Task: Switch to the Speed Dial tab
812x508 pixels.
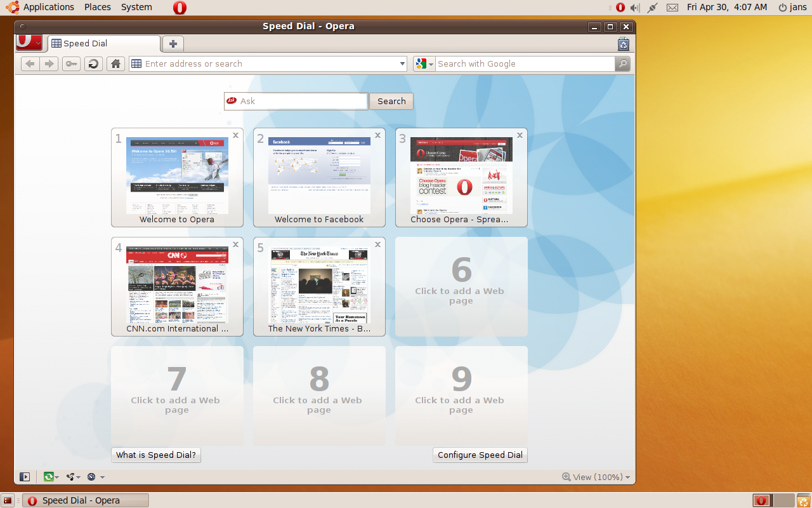Action: 104,44
